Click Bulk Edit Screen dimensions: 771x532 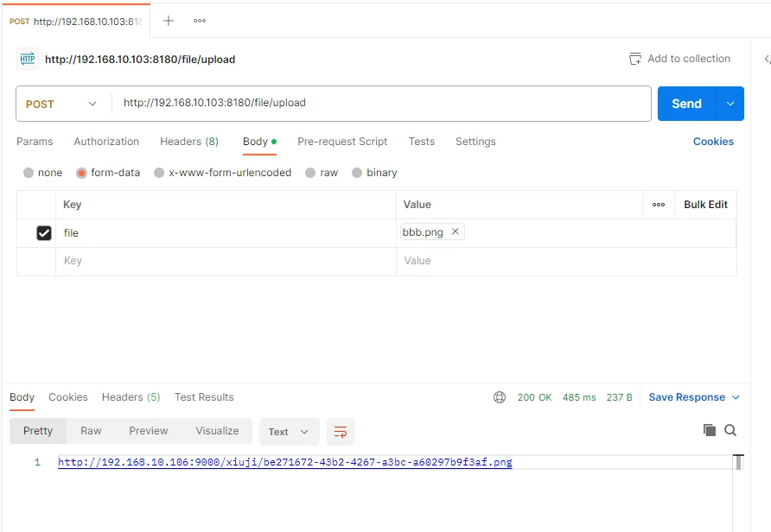pos(705,205)
